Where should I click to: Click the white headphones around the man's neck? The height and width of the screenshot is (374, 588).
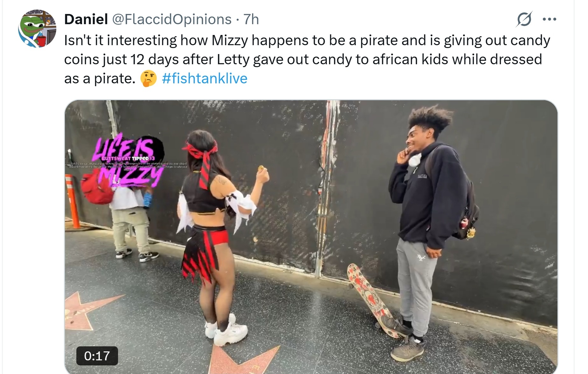[x=415, y=159]
